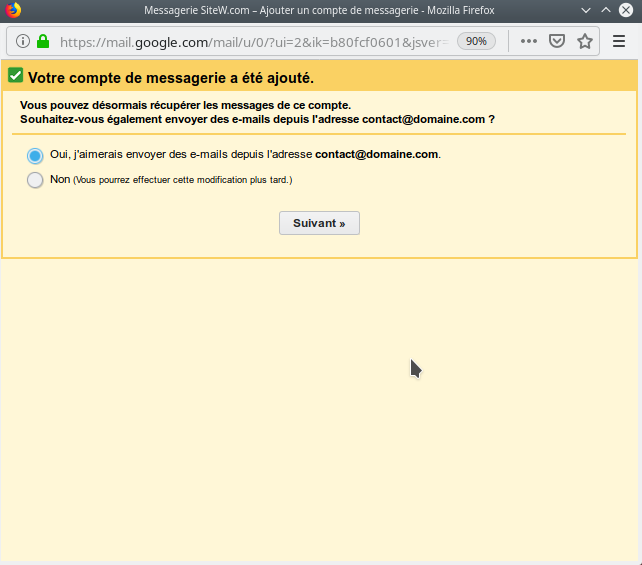This screenshot has width=642, height=565.
Task: Save page with the Pocket icon
Action: point(557,42)
